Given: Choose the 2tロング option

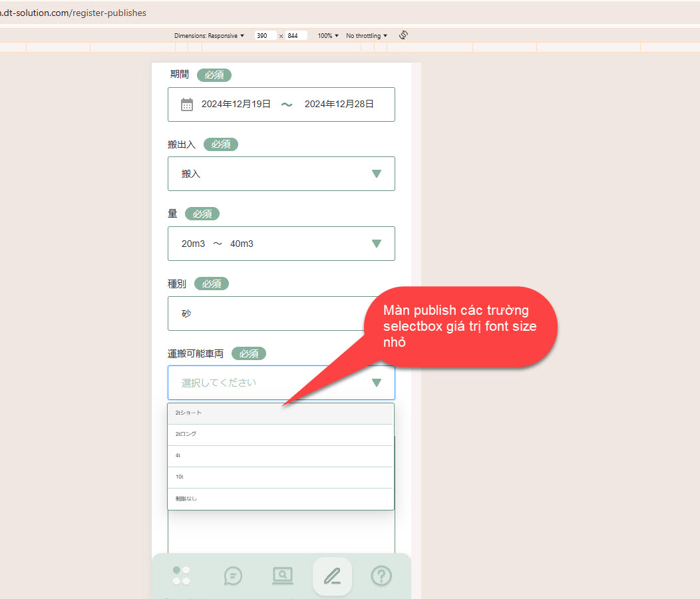Looking at the screenshot, I should 281,435.
